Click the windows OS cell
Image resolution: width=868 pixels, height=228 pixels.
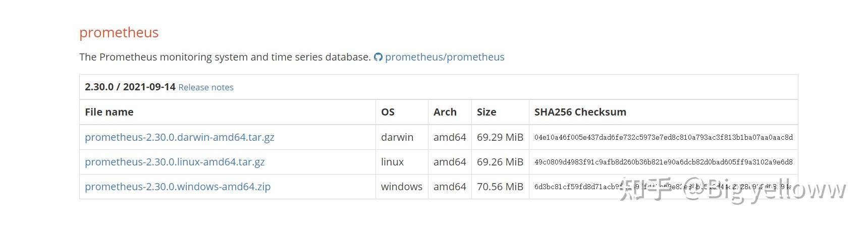401,187
